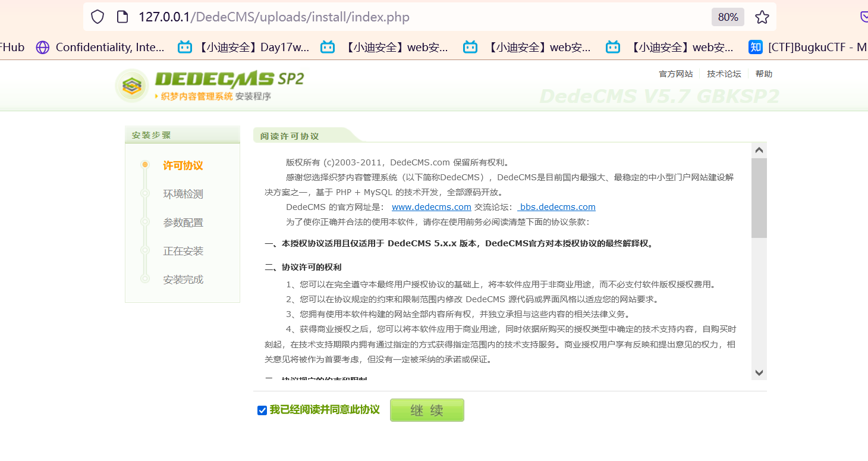Open the bbs.dedecms.com forum link

[x=556, y=207]
